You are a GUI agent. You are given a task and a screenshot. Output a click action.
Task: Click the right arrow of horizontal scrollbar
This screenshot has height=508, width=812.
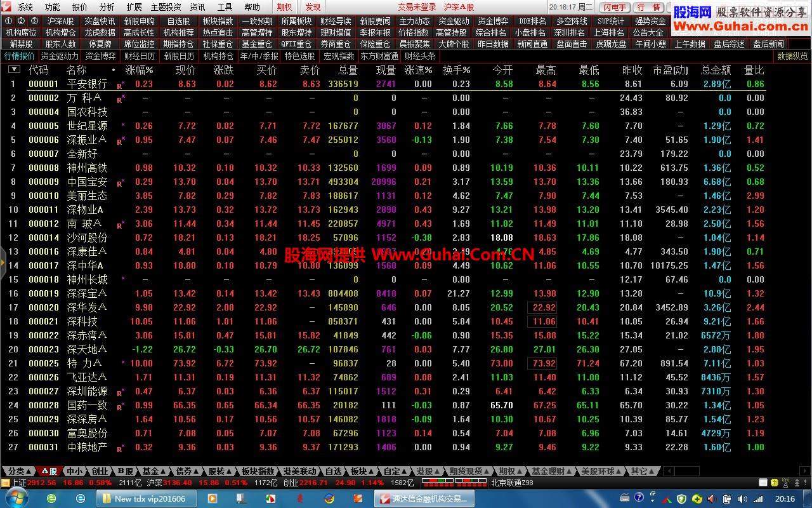[806, 471]
